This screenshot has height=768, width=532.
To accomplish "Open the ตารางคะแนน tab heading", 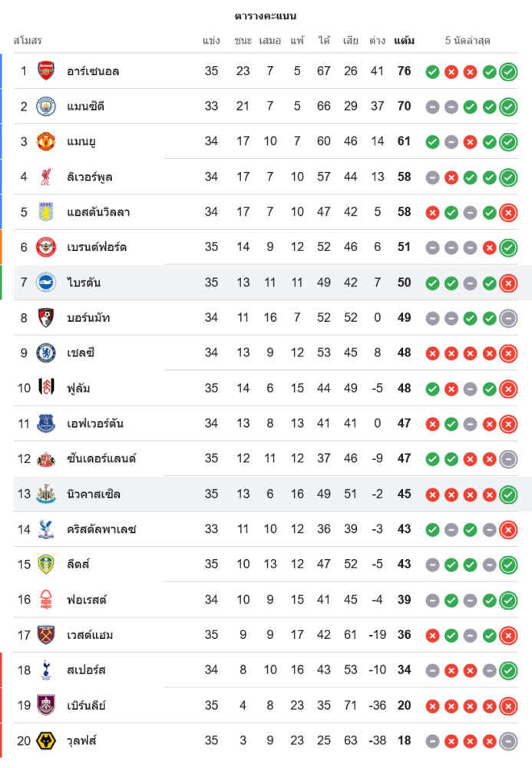I will (x=266, y=16).
